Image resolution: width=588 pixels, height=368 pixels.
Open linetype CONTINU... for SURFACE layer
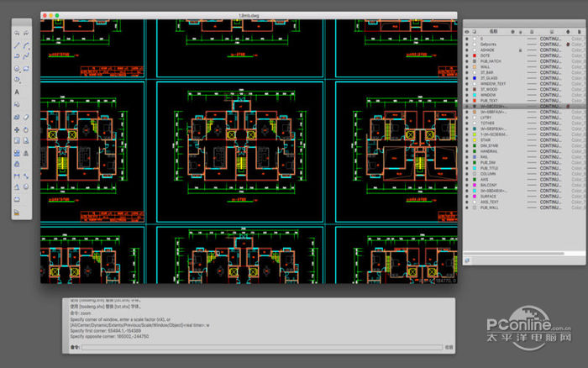(550, 197)
